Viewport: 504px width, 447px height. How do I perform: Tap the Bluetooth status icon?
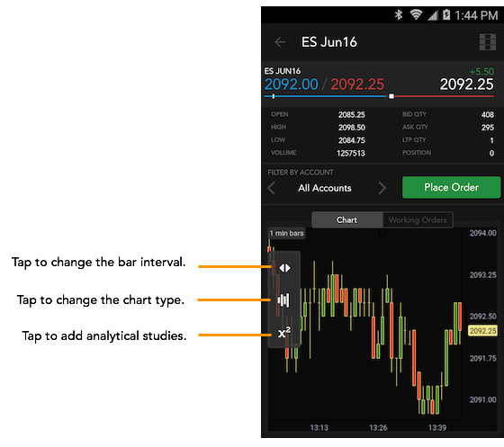coord(399,14)
